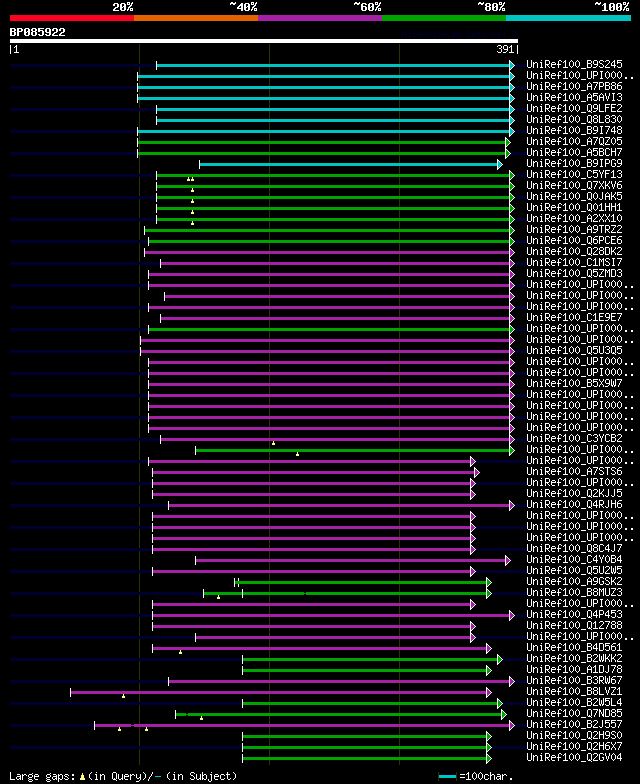Click the green arrowhead ending the A9GSK2 alignment
The height and width of the screenshot is (784, 640).
489,582
